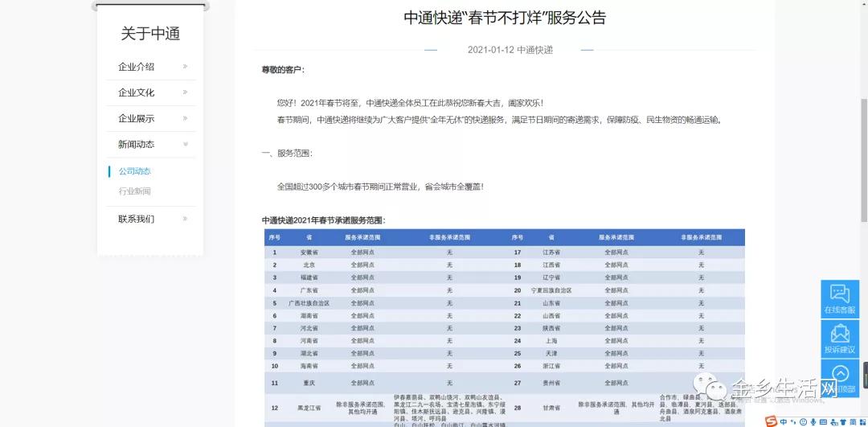Viewport: 868px width, 427px height.
Task: Click the 广西壮族自治区 table cell
Action: click(x=309, y=303)
